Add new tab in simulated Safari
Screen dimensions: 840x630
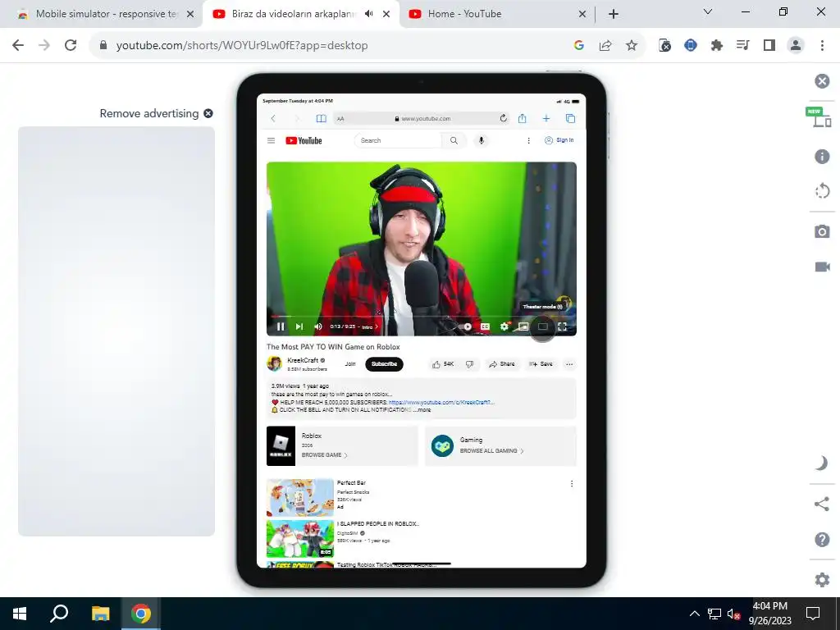546,118
